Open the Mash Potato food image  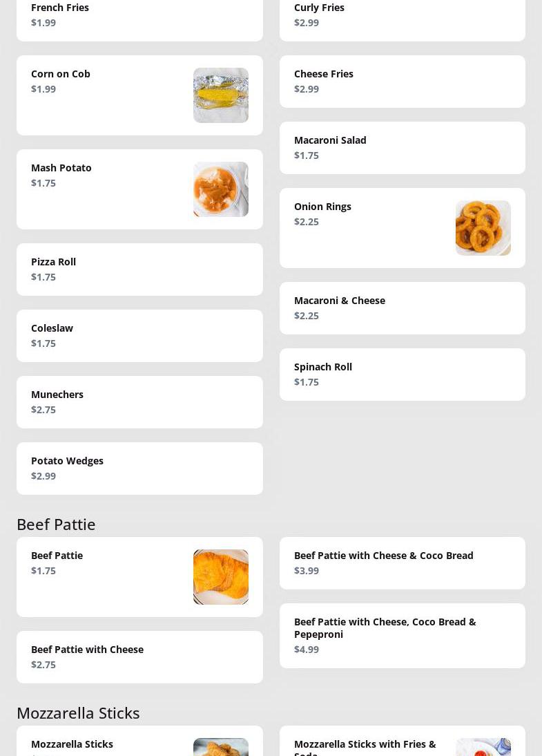220,189
